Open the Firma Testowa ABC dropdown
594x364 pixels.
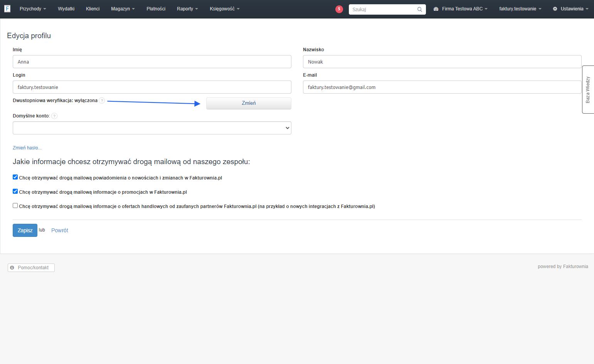pos(461,9)
